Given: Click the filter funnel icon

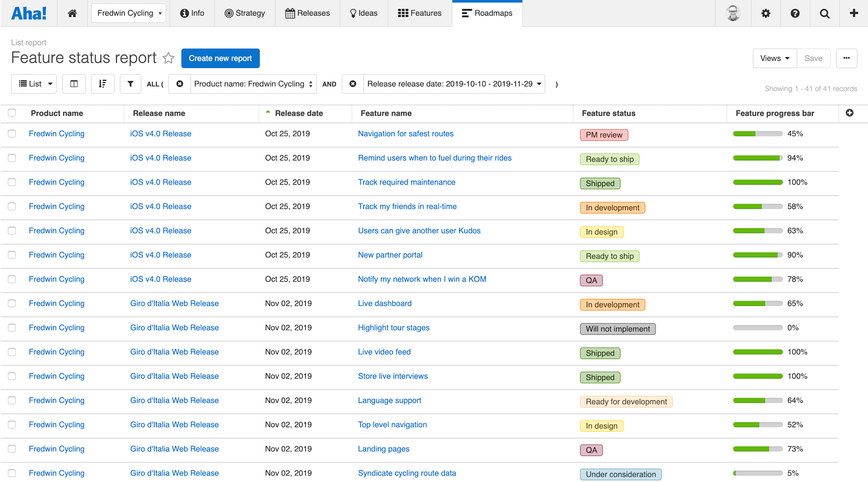Looking at the screenshot, I should [130, 83].
